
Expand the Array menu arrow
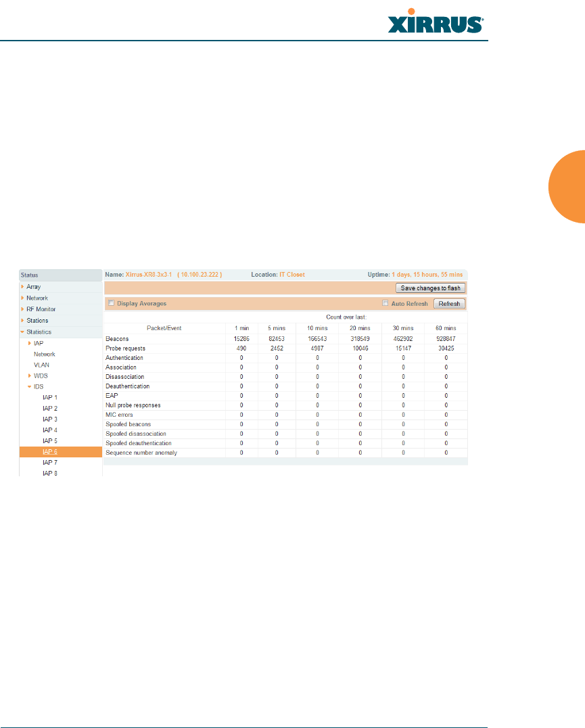point(22,287)
